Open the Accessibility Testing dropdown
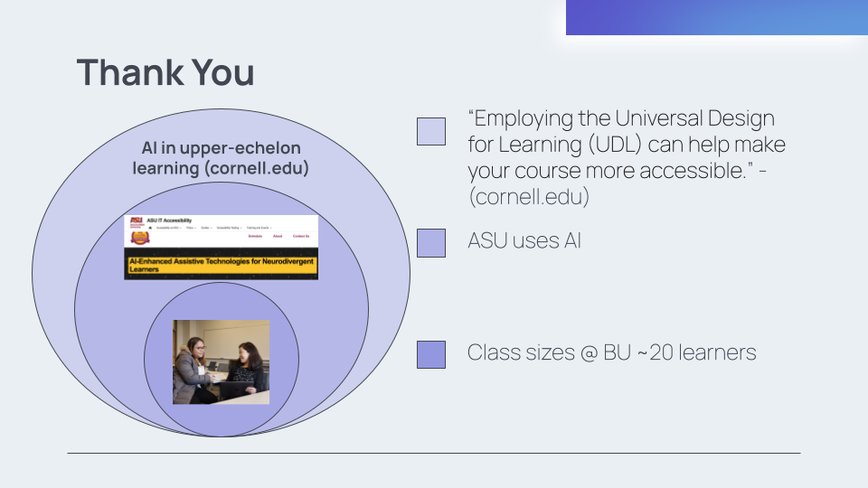 (229, 228)
